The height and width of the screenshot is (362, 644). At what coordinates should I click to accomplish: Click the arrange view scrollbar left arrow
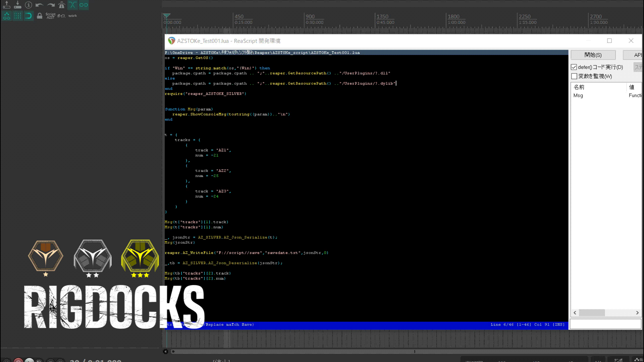[x=166, y=351]
